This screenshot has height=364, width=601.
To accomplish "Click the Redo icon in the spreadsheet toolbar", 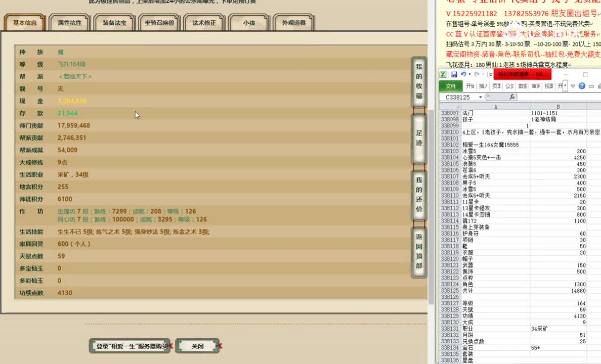I will point(476,74).
